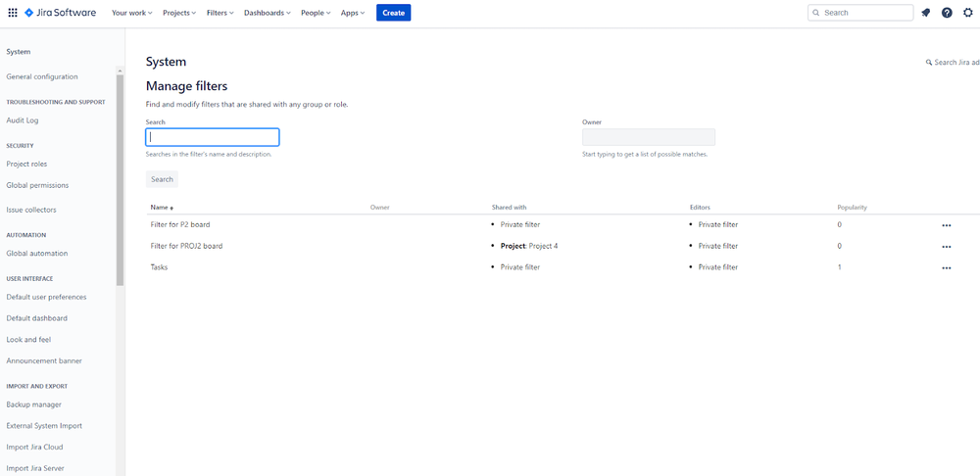Screen dimensions: 980x476
Task: Open actions menu for Filter for P2 board
Action: 947,225
